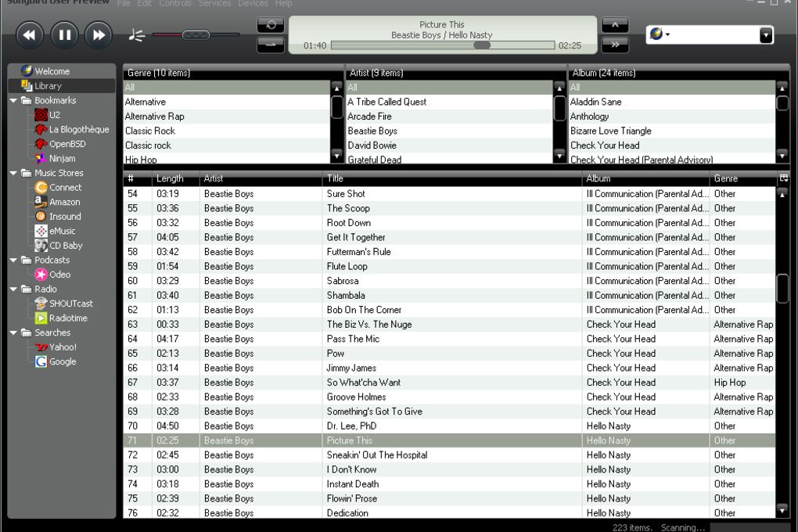Sort tracks by the Genre column header
The image size is (798, 532).
pos(743,178)
